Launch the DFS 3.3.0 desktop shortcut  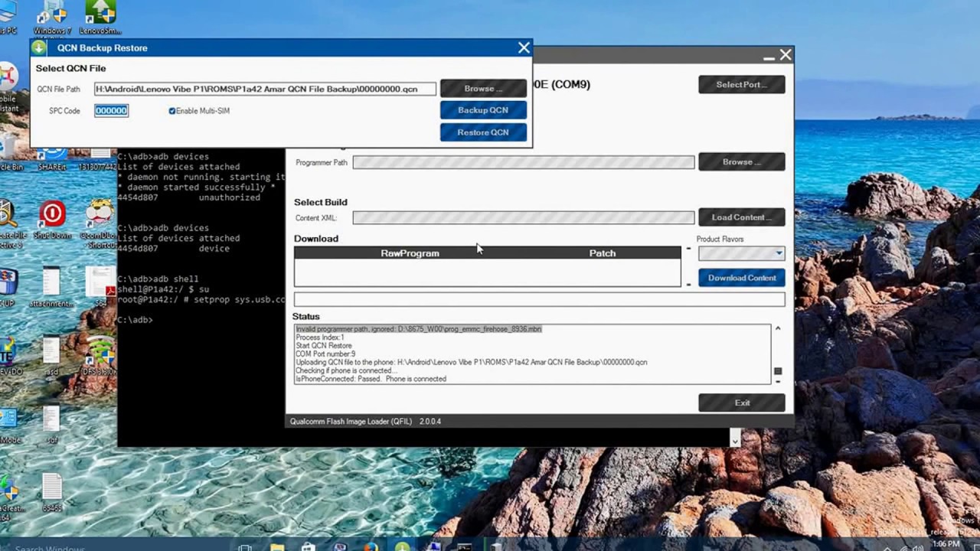(x=100, y=356)
